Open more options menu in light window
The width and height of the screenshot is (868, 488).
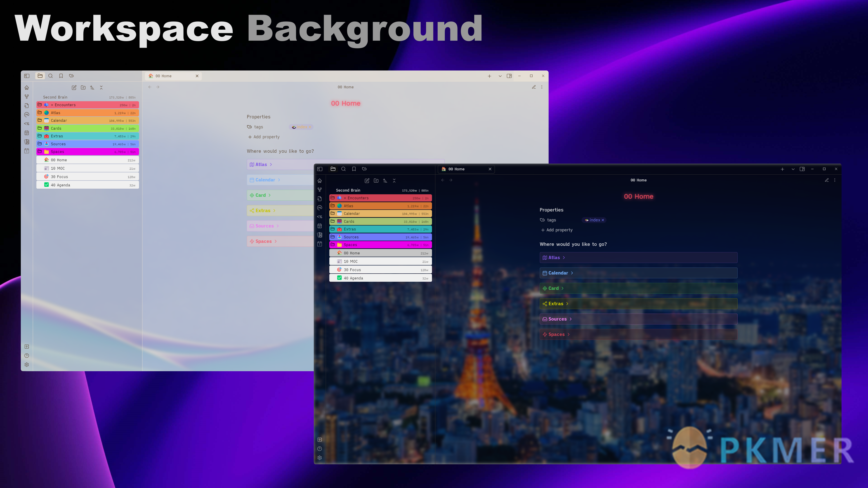coord(542,87)
